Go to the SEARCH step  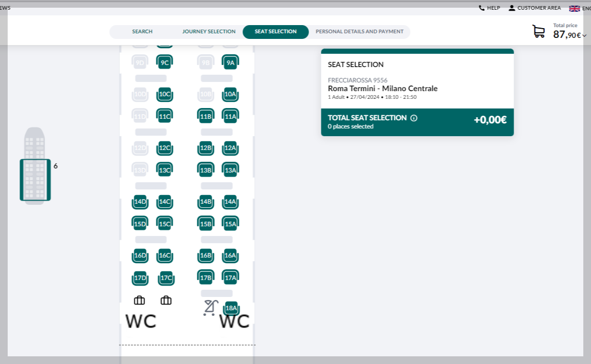[142, 32]
